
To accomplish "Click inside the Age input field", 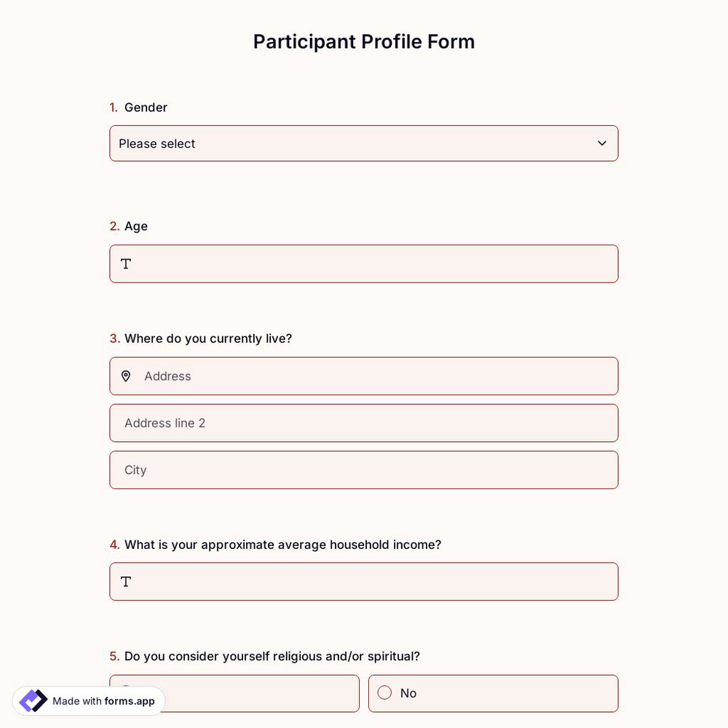I will click(x=364, y=264).
